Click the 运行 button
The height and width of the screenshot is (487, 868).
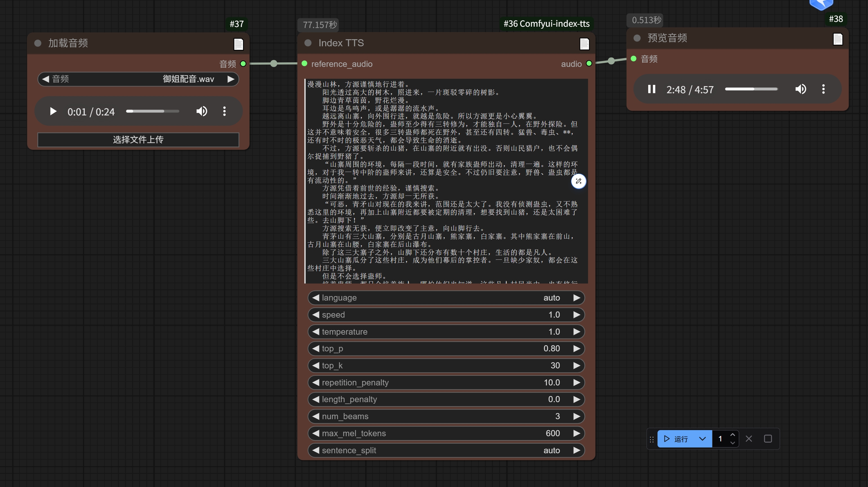(676, 439)
